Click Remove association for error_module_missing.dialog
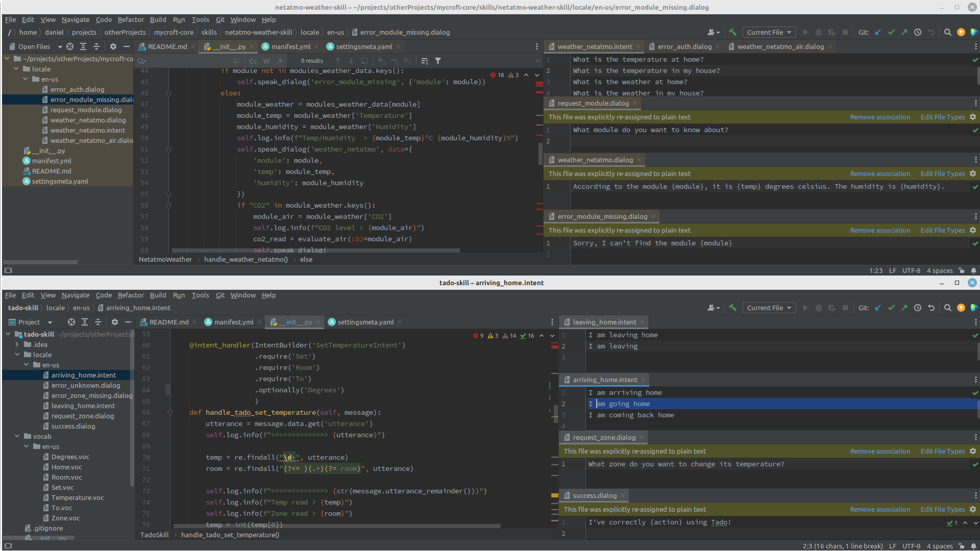This screenshot has height=551, width=980. pyautogui.click(x=880, y=230)
